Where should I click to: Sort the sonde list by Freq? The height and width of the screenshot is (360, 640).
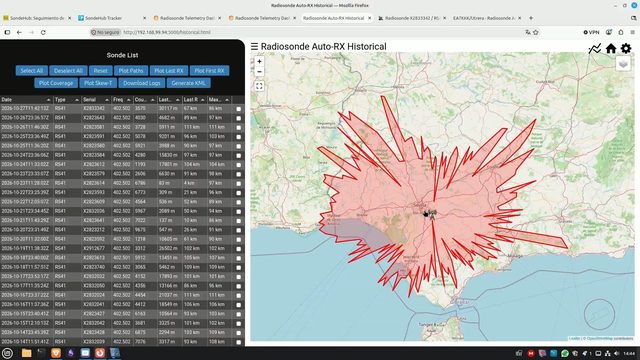coord(122,100)
